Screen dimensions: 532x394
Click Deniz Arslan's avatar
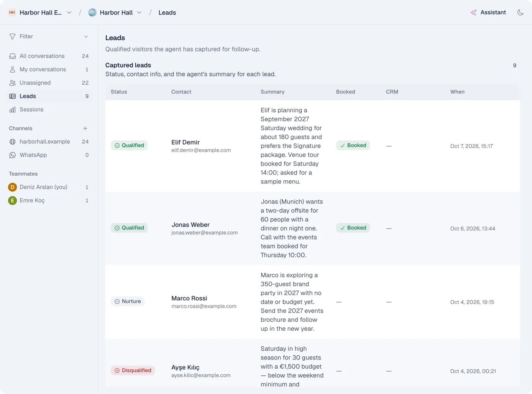tap(13, 187)
